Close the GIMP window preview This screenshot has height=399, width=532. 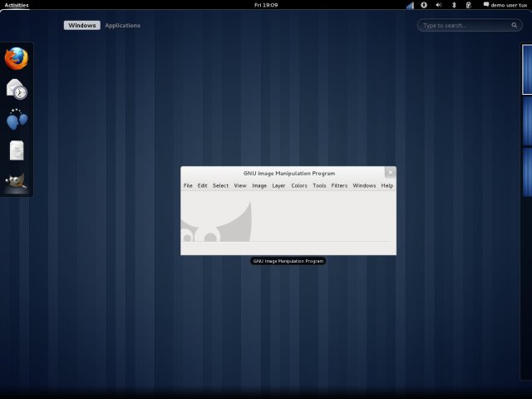point(391,172)
